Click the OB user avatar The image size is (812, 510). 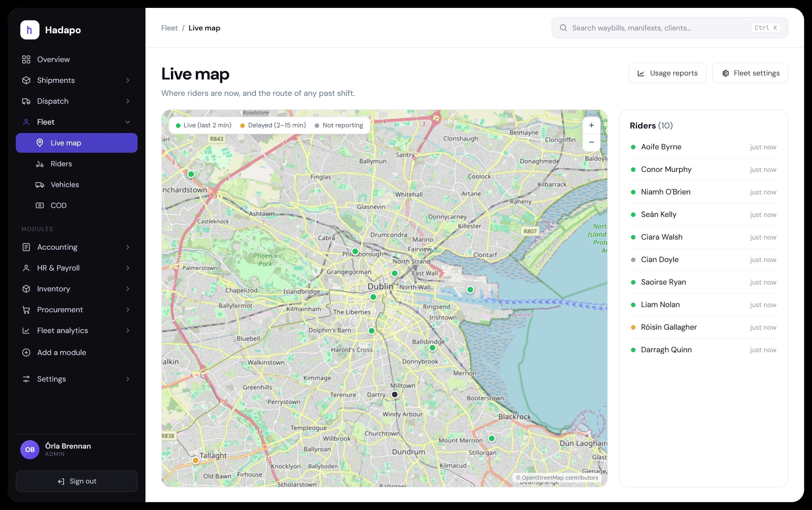[x=30, y=450]
